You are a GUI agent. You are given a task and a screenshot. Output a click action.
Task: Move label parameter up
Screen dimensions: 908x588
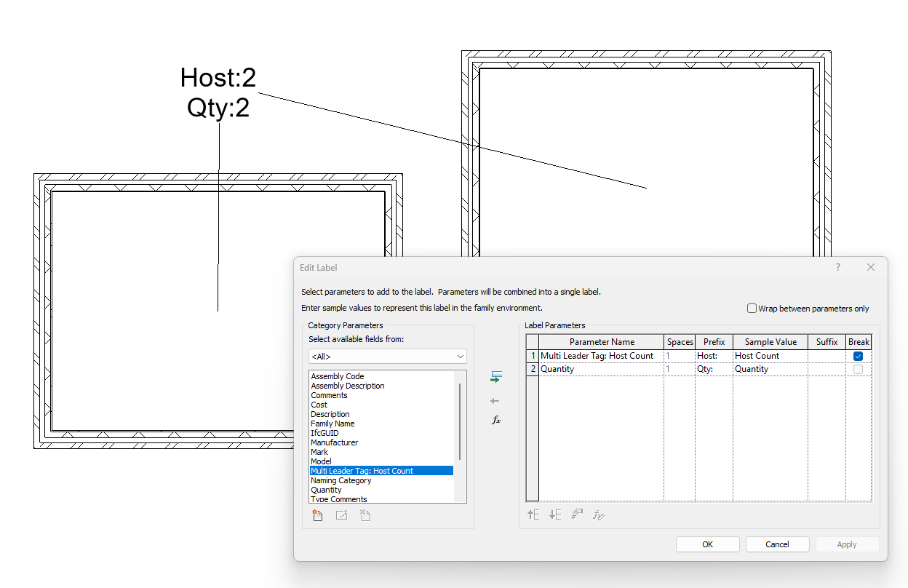(533, 514)
